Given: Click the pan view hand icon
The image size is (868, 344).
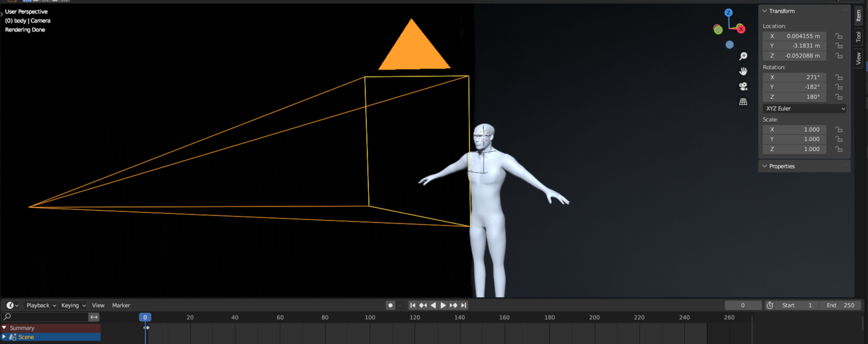Looking at the screenshot, I should 743,71.
